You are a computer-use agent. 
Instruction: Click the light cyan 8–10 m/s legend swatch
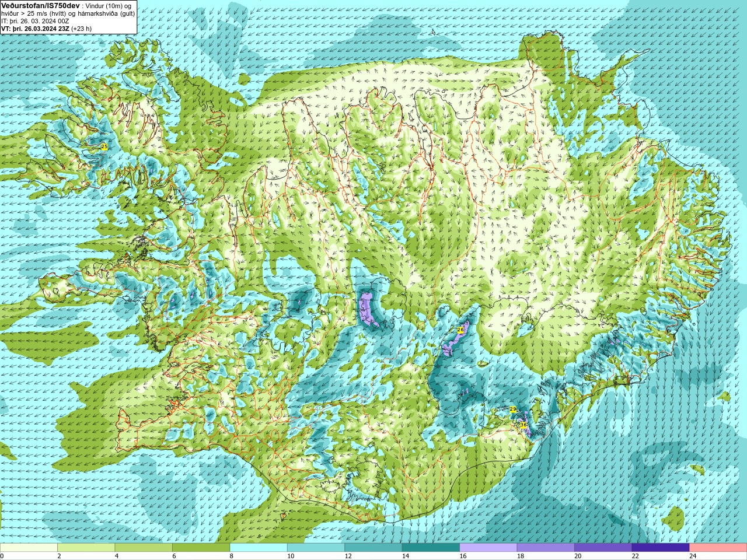tap(259, 548)
